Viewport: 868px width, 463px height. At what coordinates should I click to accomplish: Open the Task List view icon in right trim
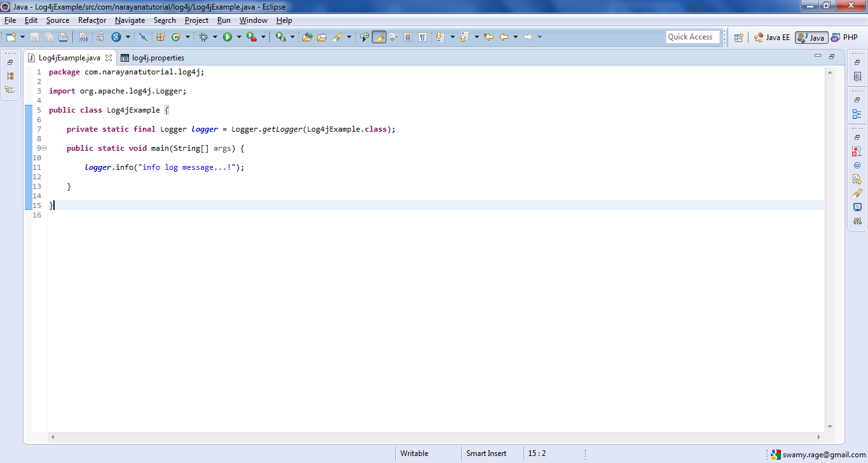point(857,76)
